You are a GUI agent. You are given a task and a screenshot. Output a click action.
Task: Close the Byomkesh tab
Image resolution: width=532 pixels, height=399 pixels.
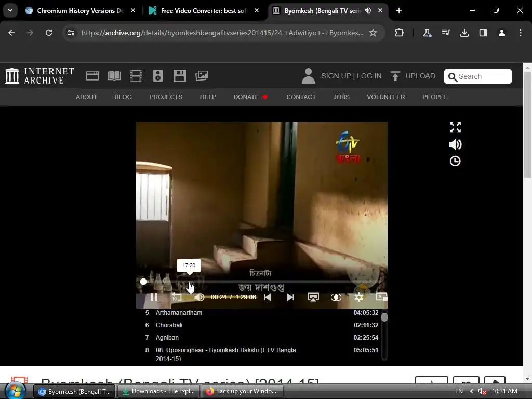pyautogui.click(x=380, y=11)
